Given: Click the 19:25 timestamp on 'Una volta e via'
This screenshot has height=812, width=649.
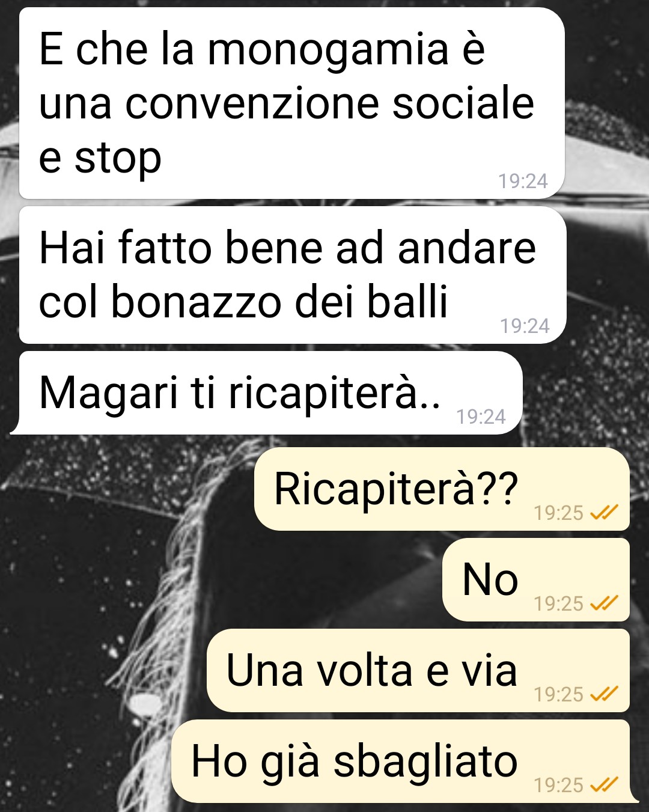Looking at the screenshot, I should point(558,694).
